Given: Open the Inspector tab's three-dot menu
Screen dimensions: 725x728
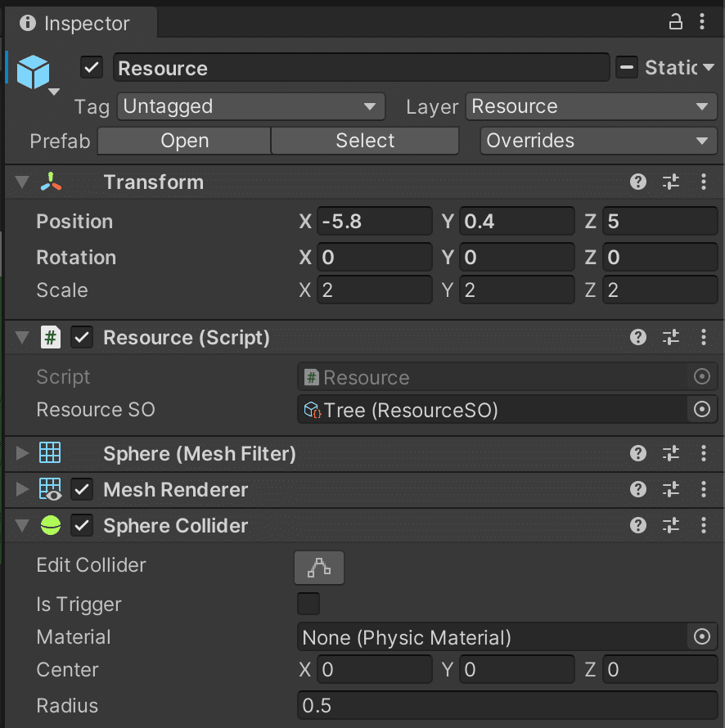Looking at the screenshot, I should (702, 22).
